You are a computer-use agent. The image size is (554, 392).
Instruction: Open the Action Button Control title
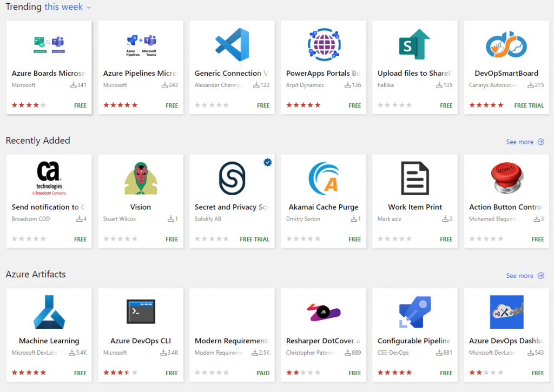point(506,207)
